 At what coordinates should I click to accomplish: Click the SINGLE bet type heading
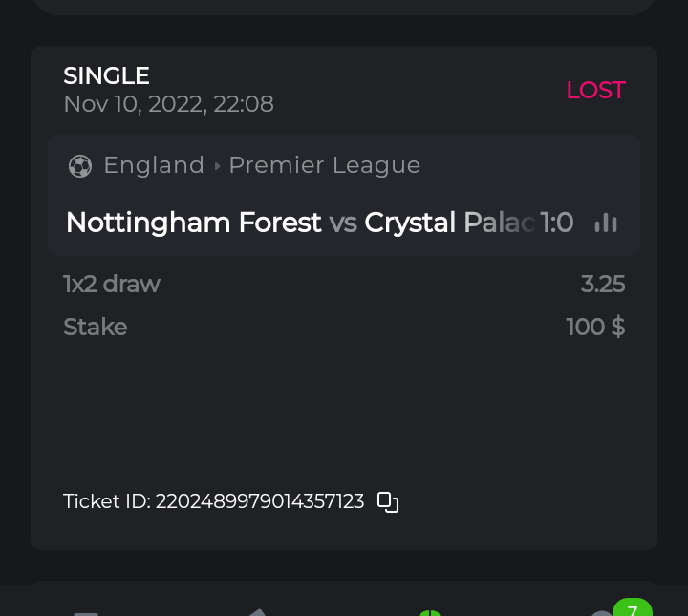(x=106, y=75)
